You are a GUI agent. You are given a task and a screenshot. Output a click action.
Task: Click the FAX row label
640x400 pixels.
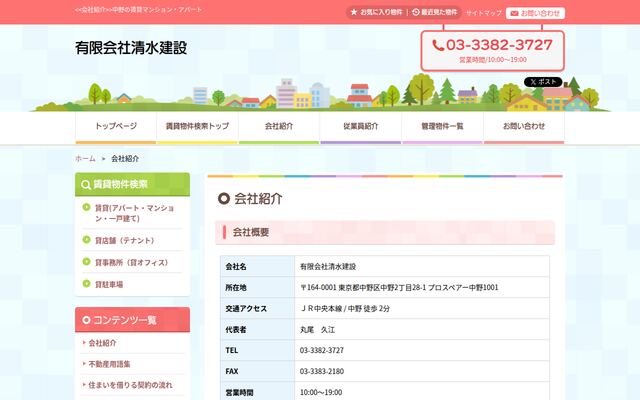(258, 371)
